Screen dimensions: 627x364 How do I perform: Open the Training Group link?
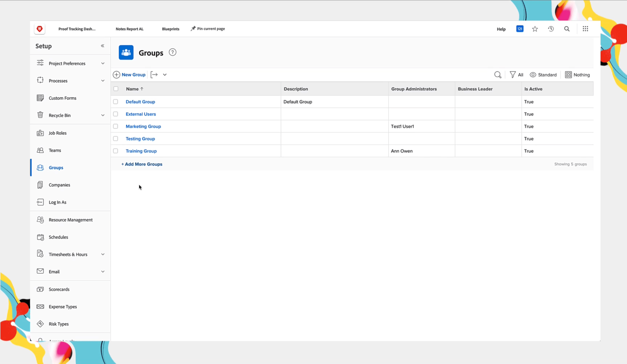[141, 151]
